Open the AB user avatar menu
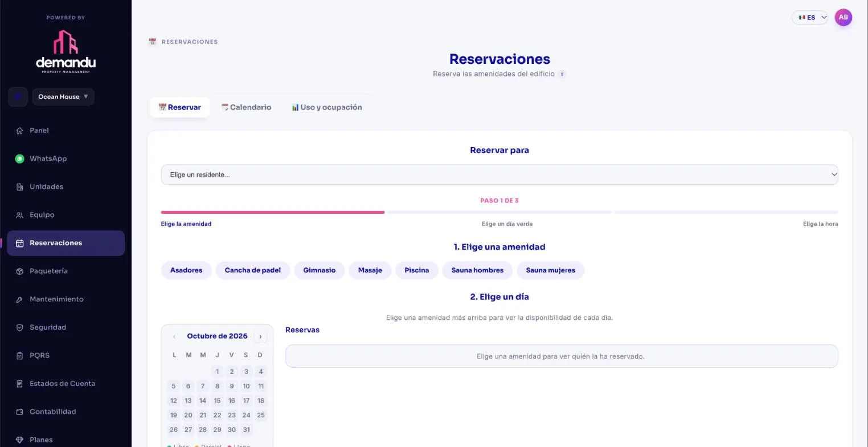 tap(843, 17)
